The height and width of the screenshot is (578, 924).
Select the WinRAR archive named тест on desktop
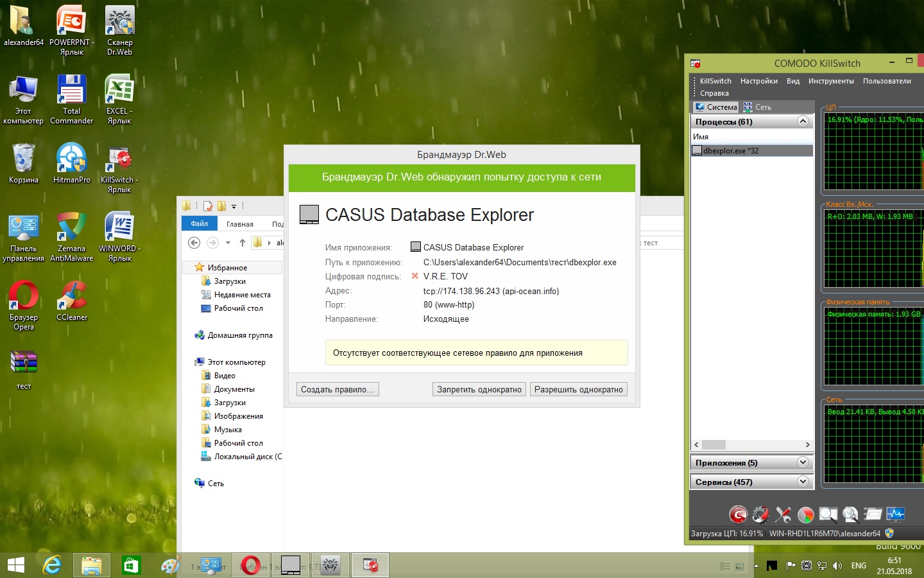click(x=24, y=370)
